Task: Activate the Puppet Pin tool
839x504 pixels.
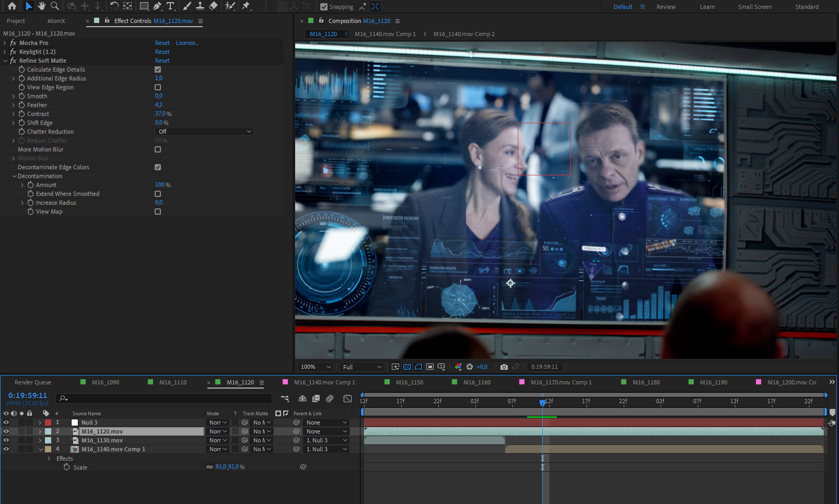Action: (246, 6)
